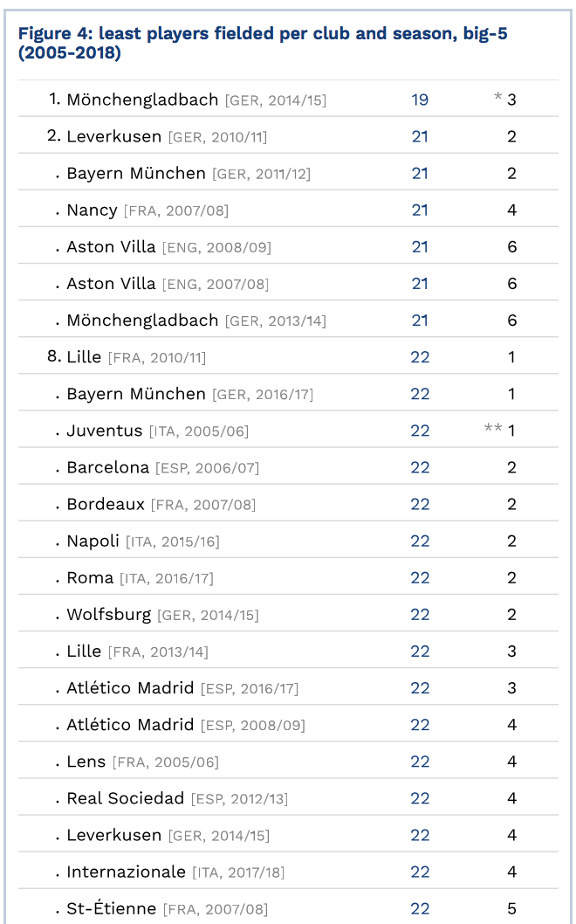Click Leverkusen 2010/11 entry
This screenshot has width=576, height=924.
pyautogui.click(x=288, y=136)
